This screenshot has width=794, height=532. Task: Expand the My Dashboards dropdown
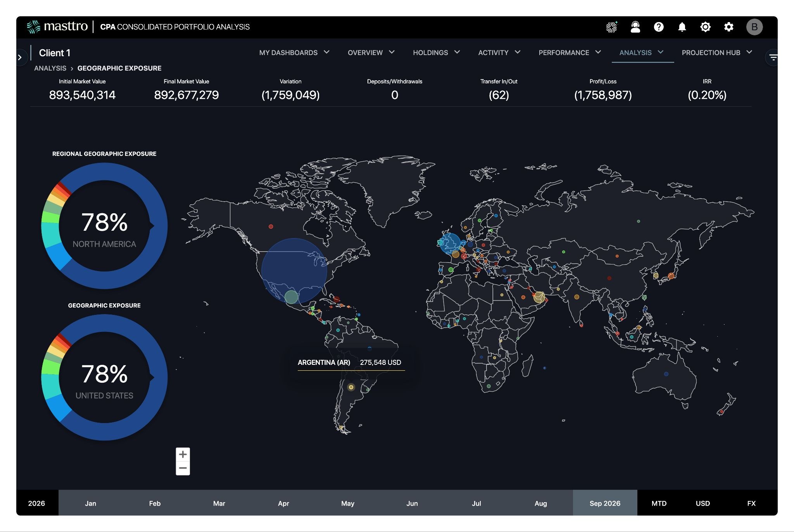pos(294,52)
